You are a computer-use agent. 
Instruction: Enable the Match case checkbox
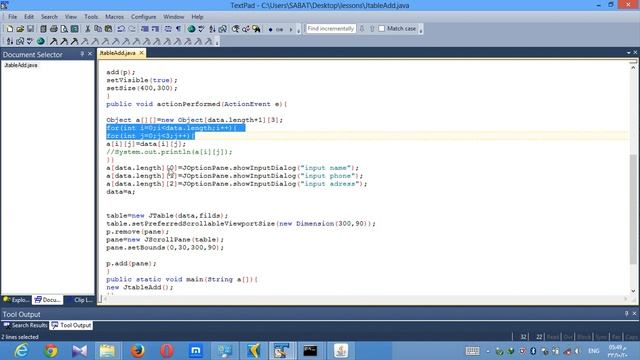coord(381,29)
